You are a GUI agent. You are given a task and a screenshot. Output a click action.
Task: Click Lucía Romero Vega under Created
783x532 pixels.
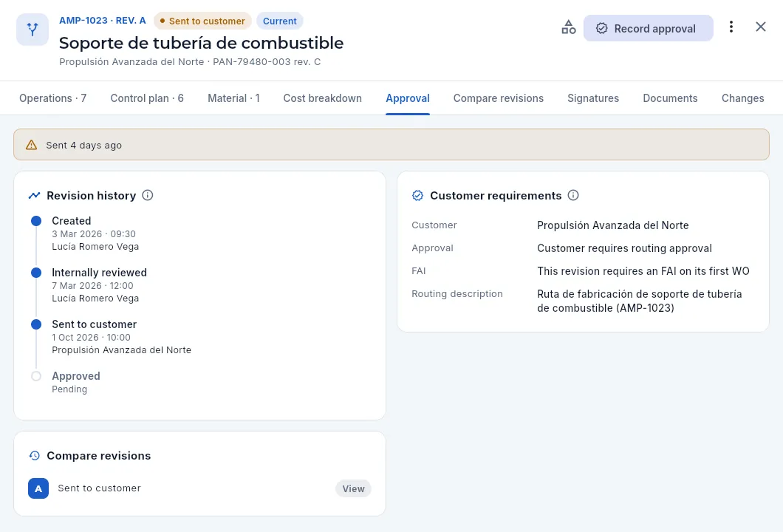click(95, 246)
